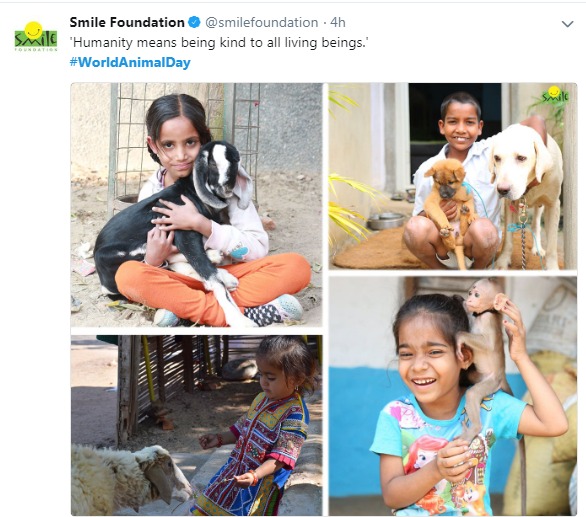Click the blue verified badge
586x517 pixels.
coord(194,22)
